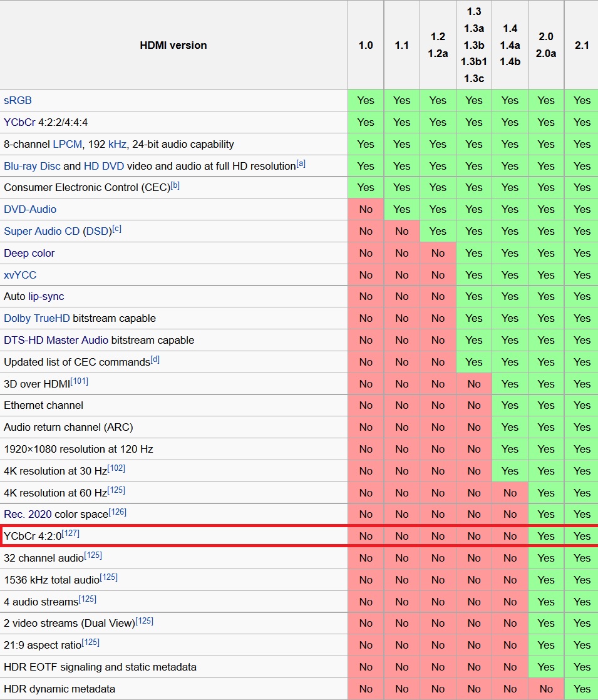The image size is (598, 700).
Task: Select the 2.0 / 2.0a column header
Action: 546,45
